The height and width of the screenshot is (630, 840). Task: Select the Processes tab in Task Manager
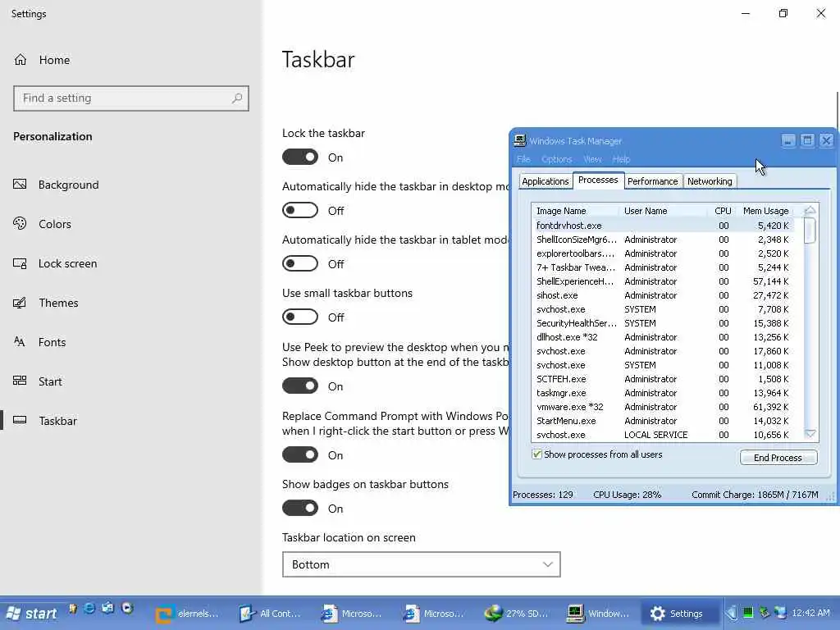click(x=598, y=180)
